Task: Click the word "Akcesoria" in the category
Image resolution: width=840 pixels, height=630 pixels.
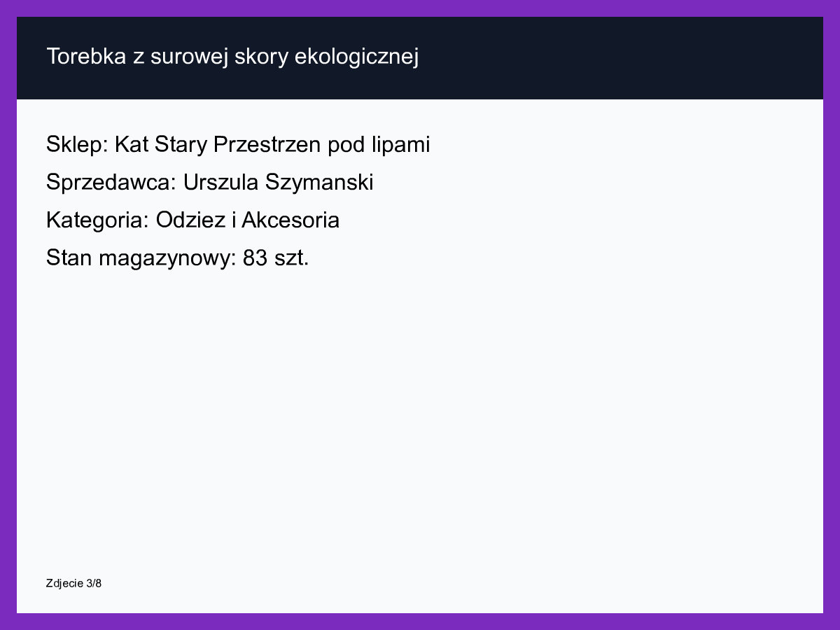Action: tap(290, 220)
